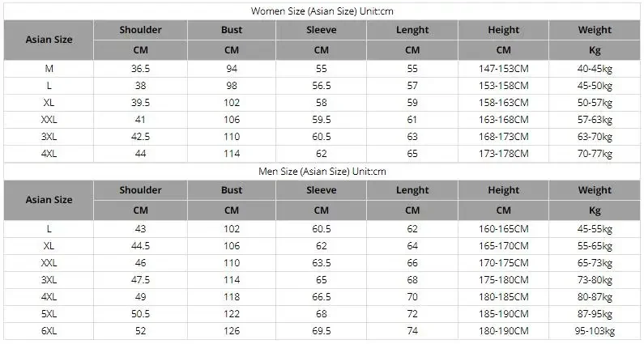Screen dimensions: 644x344
Task: Select the 147-153CM height cell
Action: click(x=504, y=69)
